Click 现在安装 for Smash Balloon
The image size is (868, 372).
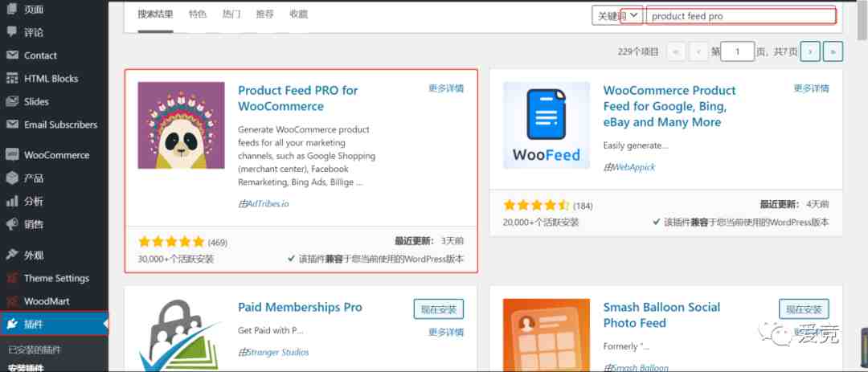(804, 309)
